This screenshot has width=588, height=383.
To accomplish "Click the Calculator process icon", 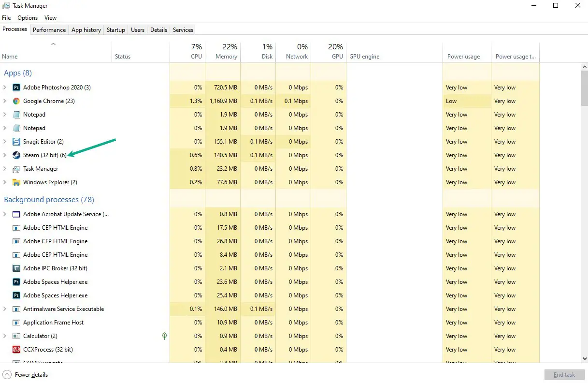I will pos(16,336).
